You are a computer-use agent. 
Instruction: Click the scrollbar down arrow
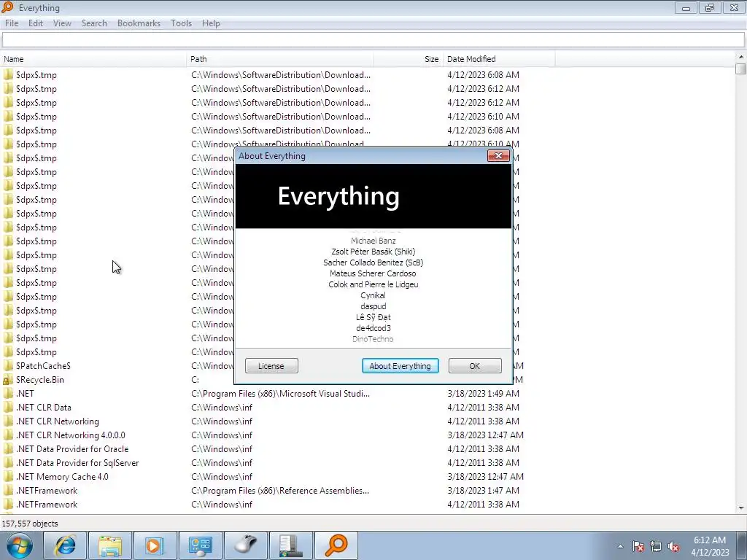pos(741,508)
